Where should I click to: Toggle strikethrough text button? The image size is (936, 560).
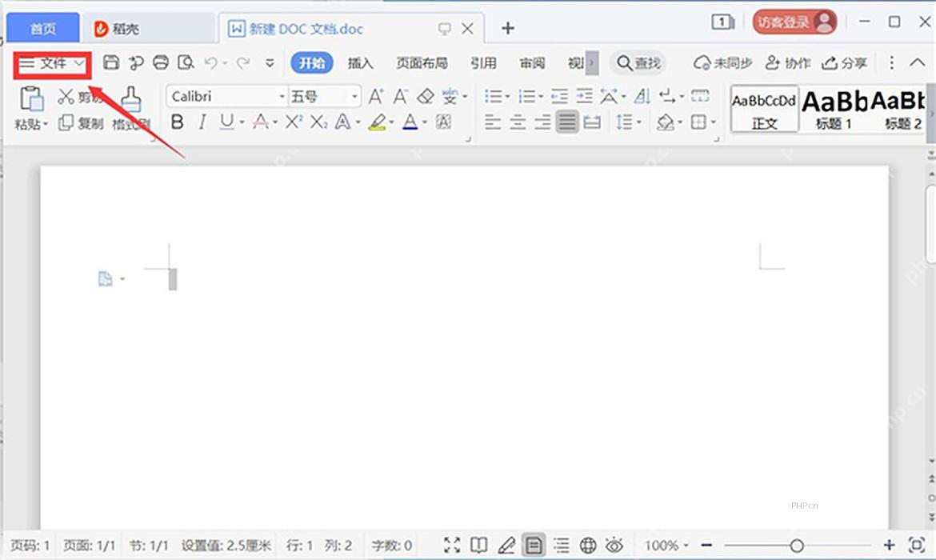[260, 122]
